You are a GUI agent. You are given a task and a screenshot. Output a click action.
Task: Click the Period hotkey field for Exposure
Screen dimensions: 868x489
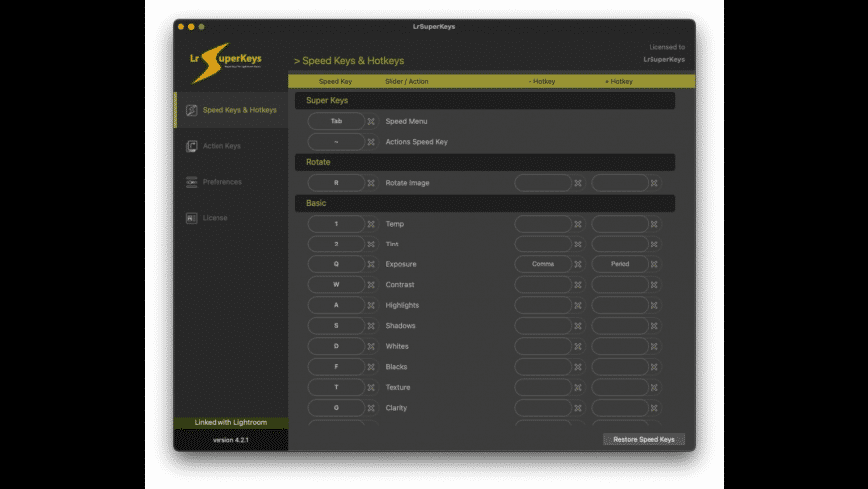[620, 264]
